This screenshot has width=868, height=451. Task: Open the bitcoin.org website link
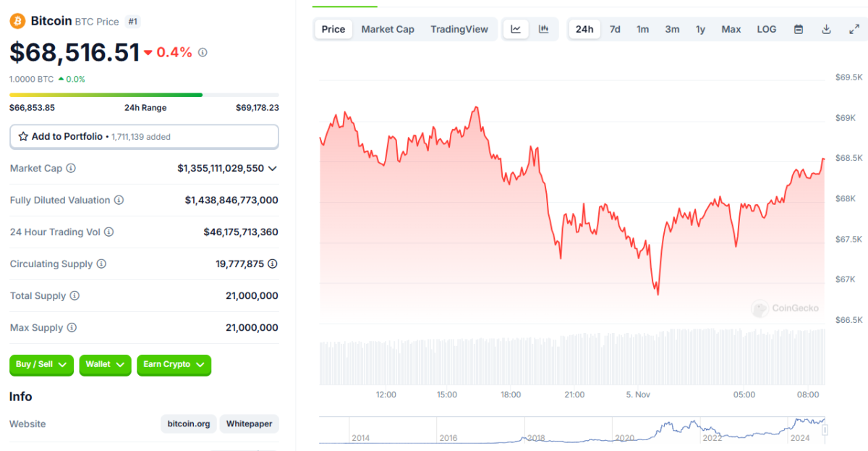click(x=189, y=424)
